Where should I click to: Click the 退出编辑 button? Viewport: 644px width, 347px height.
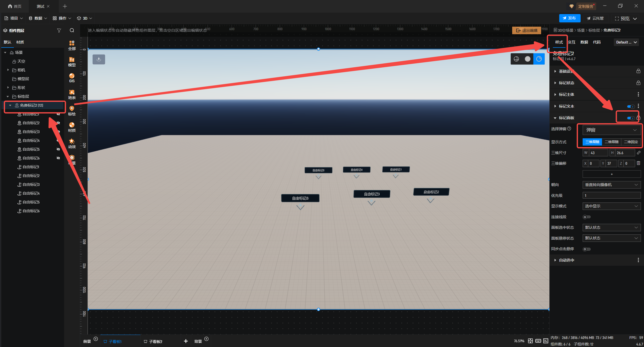coord(527,30)
